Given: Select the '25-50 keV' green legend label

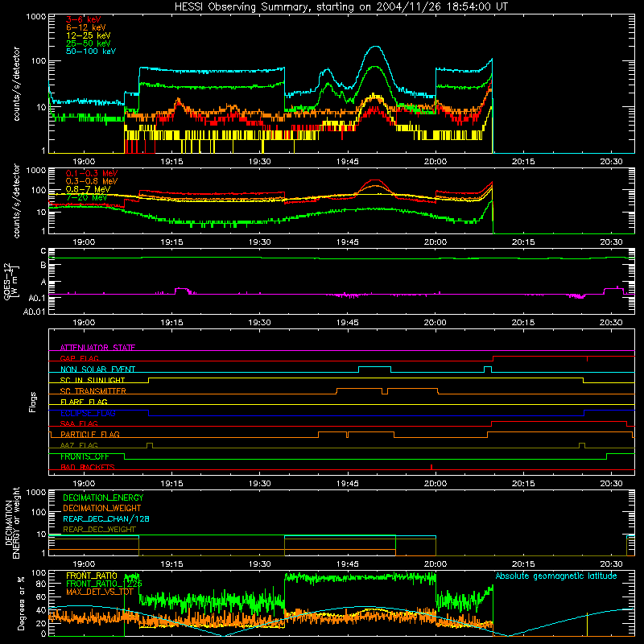Looking at the screenshot, I should [x=89, y=43].
